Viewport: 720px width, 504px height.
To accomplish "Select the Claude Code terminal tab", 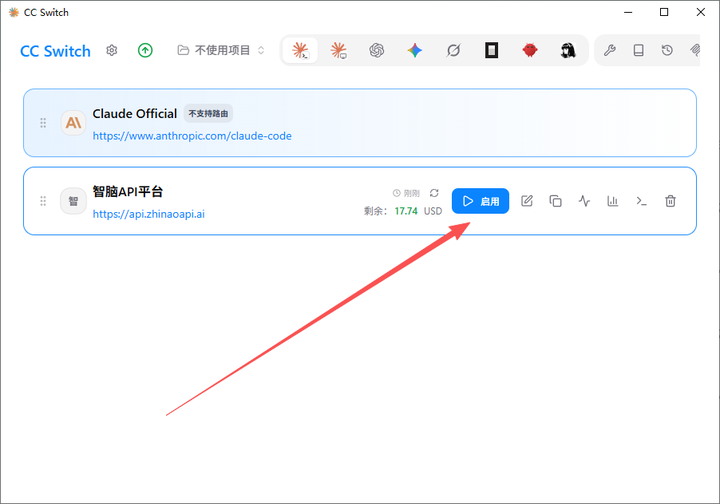I will (x=300, y=50).
